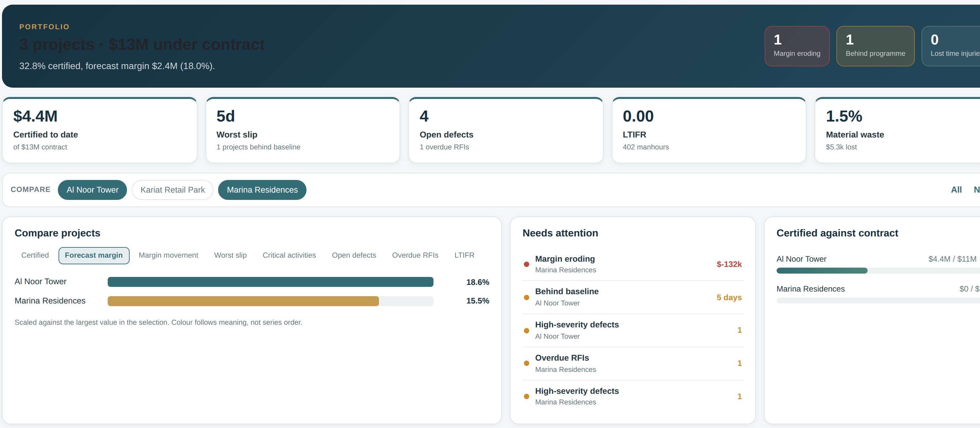
Task: Select the Critical activities tab
Action: pyautogui.click(x=289, y=255)
